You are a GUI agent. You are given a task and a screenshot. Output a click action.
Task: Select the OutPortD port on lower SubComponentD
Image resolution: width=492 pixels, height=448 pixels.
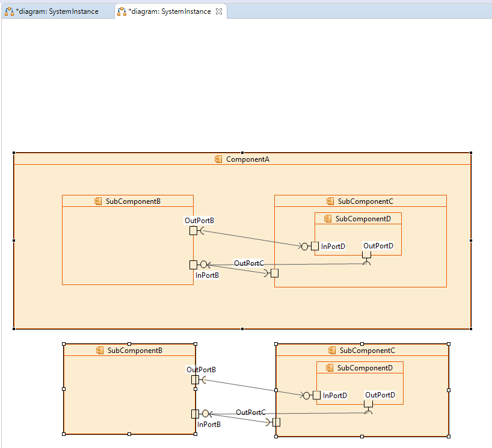368,404
